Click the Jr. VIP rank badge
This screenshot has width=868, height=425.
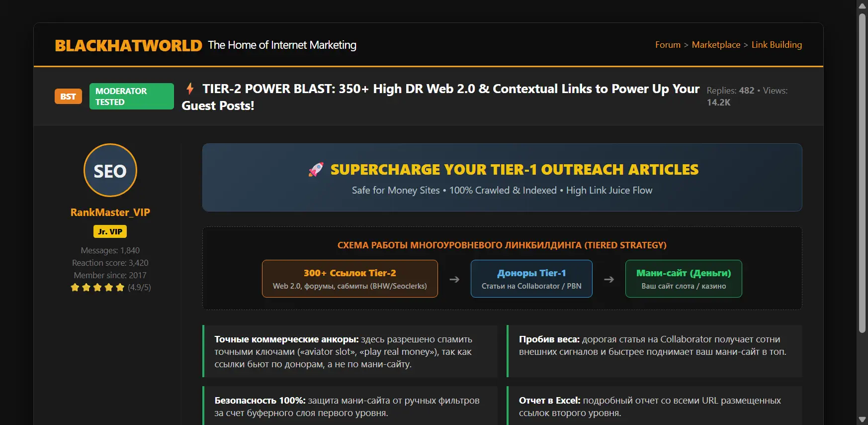pos(110,231)
